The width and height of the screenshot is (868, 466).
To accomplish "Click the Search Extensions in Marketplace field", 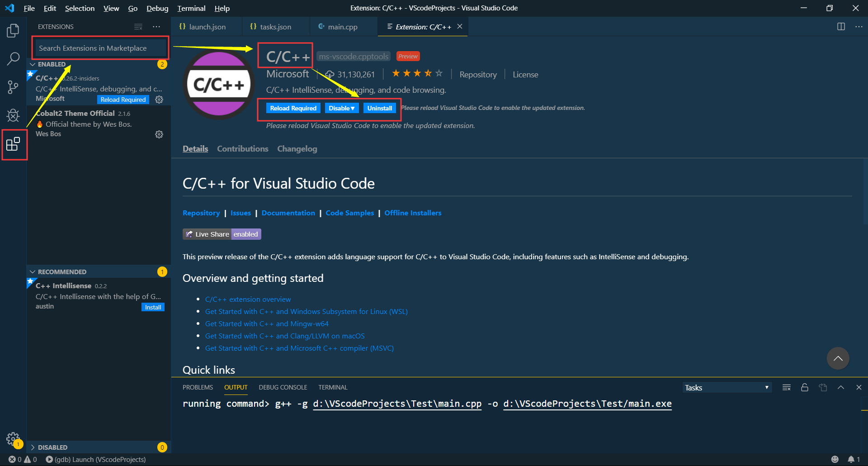I will [x=99, y=48].
